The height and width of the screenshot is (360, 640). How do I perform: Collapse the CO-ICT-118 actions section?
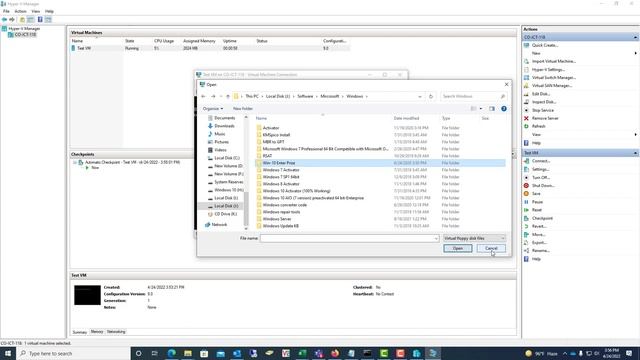tap(636, 37)
